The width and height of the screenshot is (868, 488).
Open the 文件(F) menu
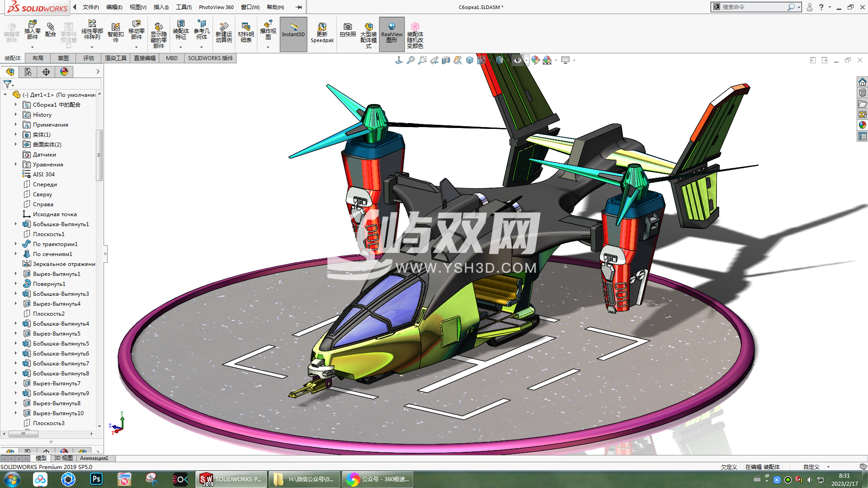[x=90, y=7]
